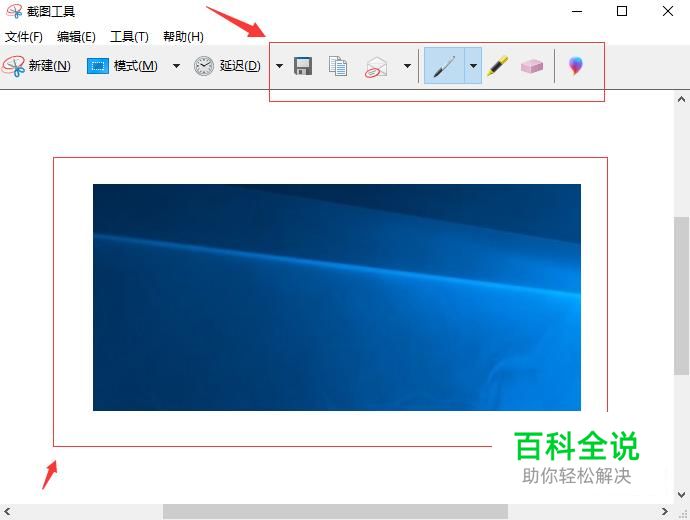
Task: Click the vertical scrollbar down arrow
Action: point(682,494)
